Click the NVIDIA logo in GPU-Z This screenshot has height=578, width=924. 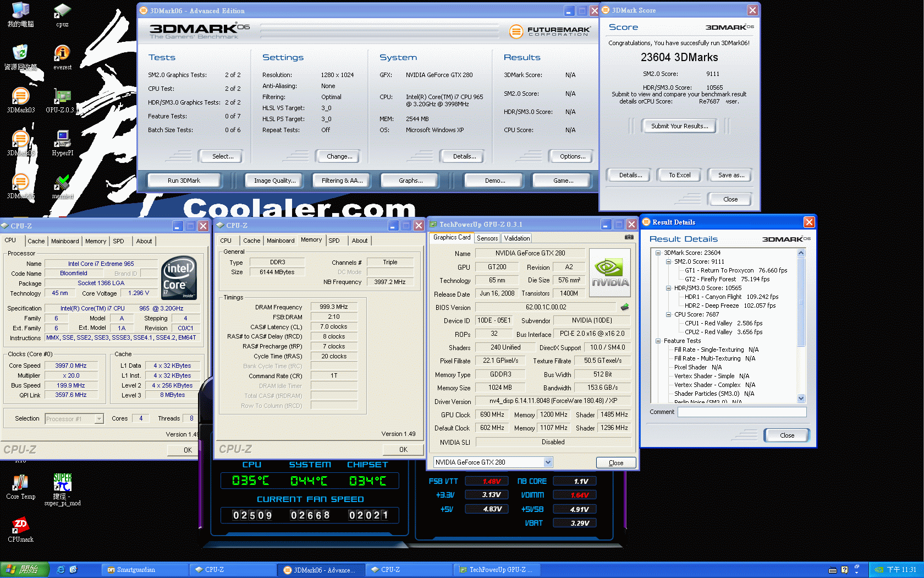[609, 273]
